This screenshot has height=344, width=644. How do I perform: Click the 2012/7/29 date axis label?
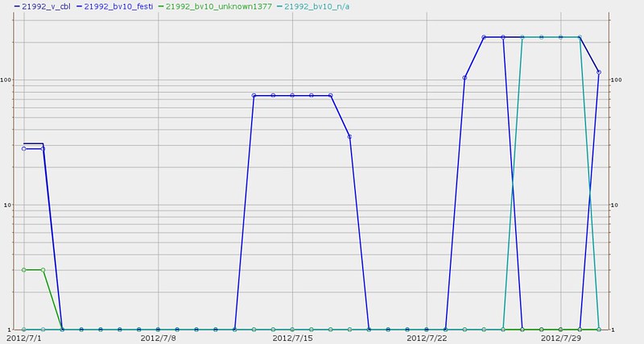coord(561,338)
